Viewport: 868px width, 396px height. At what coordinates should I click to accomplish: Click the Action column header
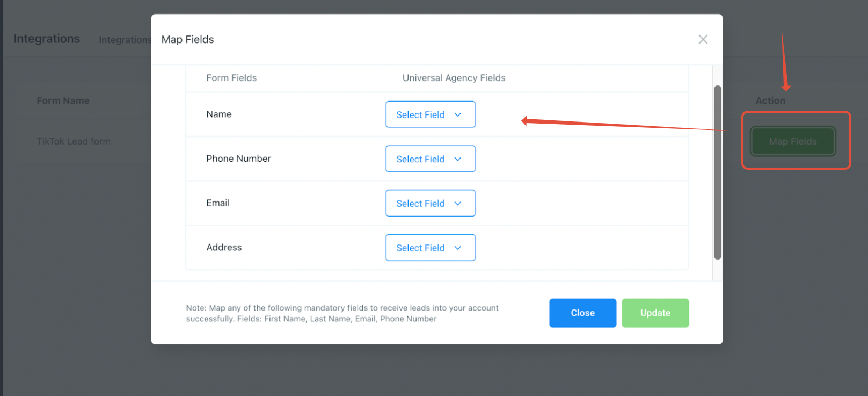pos(770,100)
